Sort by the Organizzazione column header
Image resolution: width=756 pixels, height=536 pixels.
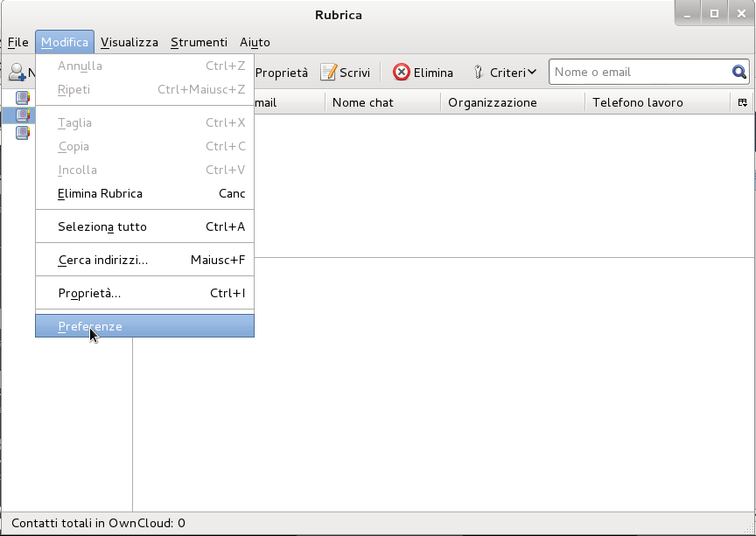[x=493, y=102]
